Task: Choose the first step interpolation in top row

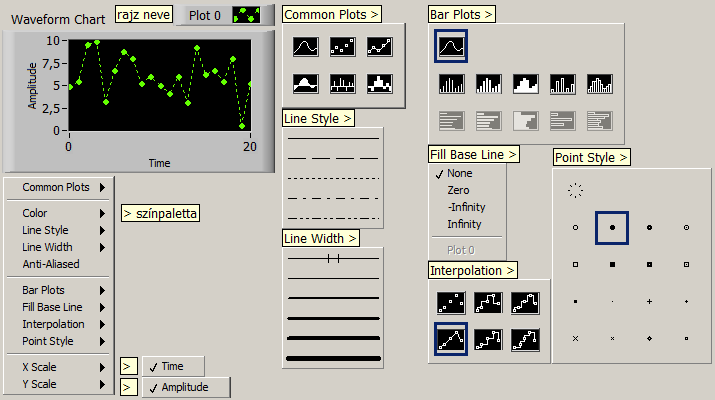Action: [x=488, y=303]
